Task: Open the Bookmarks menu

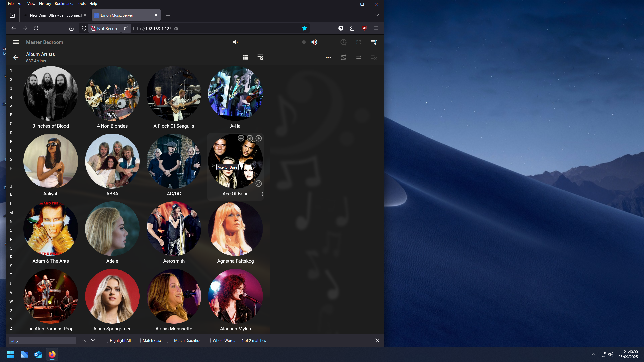Action: 64,4
